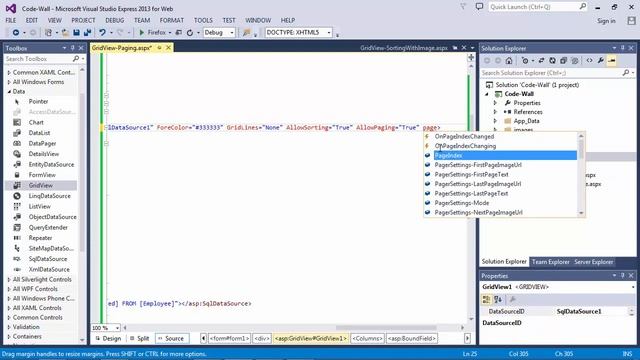Image resolution: width=640 pixels, height=360 pixels.
Task: Toggle auto-hide pin on Solution Explorer panel
Action: tap(622, 48)
